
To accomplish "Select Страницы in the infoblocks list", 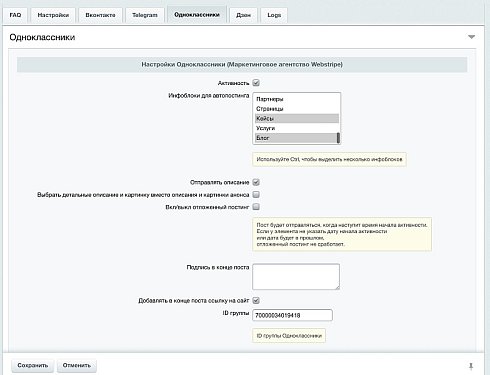I will tap(297, 109).
